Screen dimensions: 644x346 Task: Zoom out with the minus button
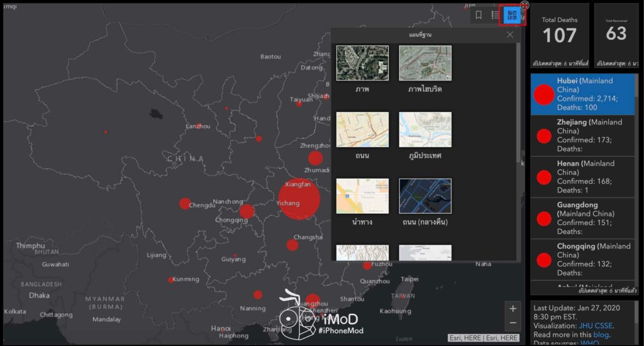pyautogui.click(x=513, y=323)
